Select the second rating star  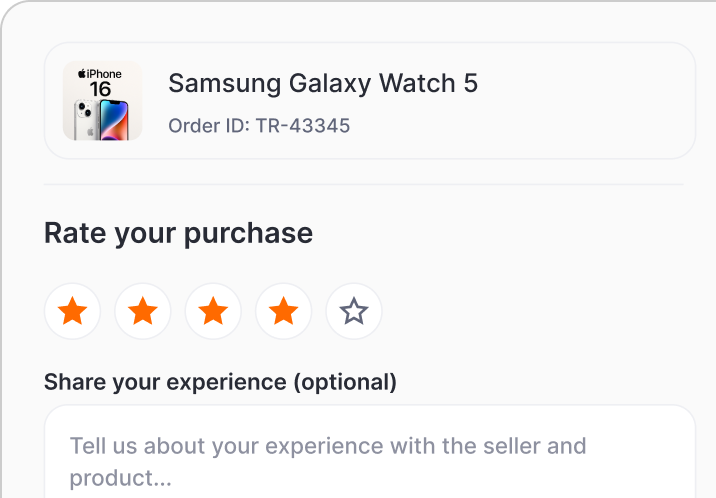tap(143, 312)
